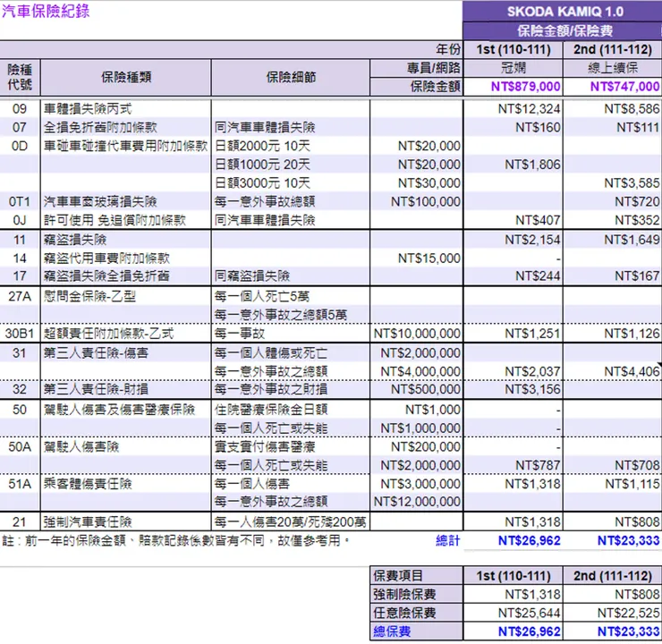Select the 乘客體傷責任險 cell

[126, 484]
